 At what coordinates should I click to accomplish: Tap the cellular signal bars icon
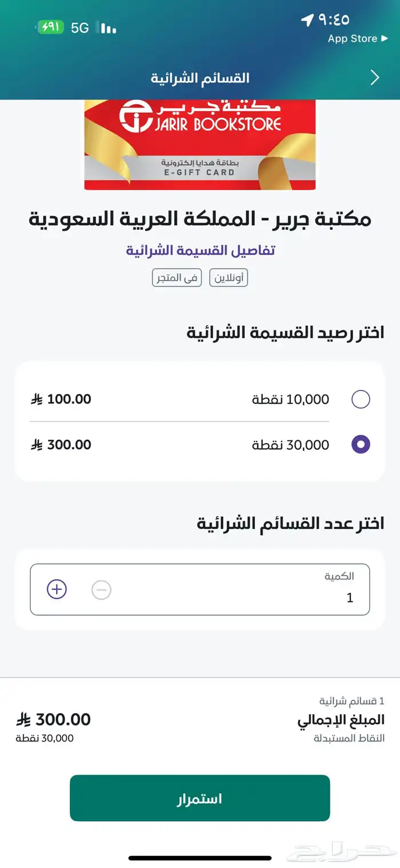(x=109, y=27)
